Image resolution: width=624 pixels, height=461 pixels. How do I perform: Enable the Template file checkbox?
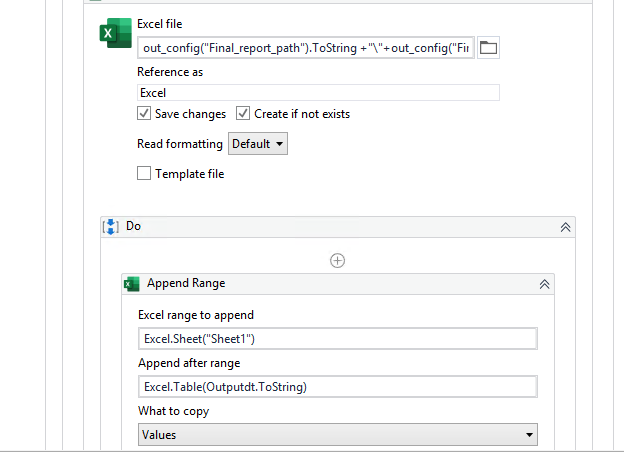(144, 174)
